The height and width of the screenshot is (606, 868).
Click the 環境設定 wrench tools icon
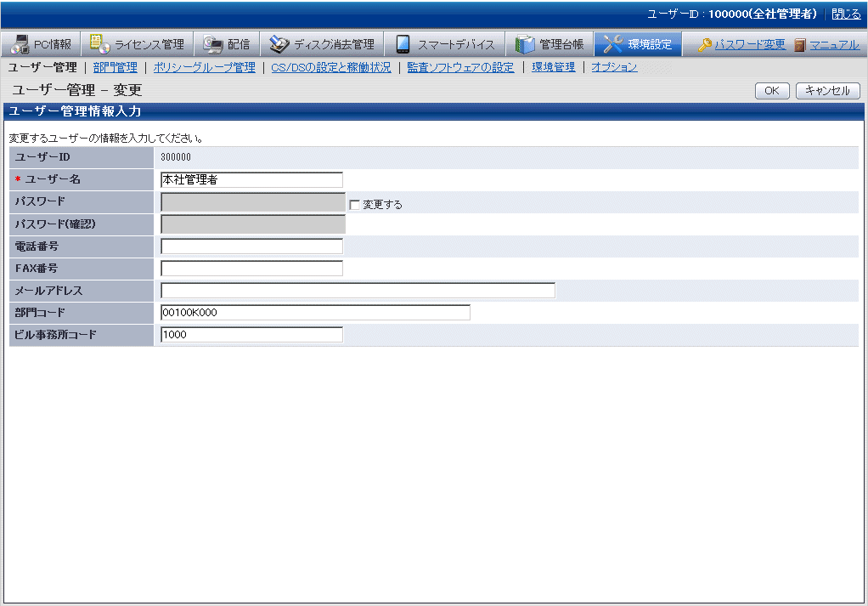click(x=613, y=44)
